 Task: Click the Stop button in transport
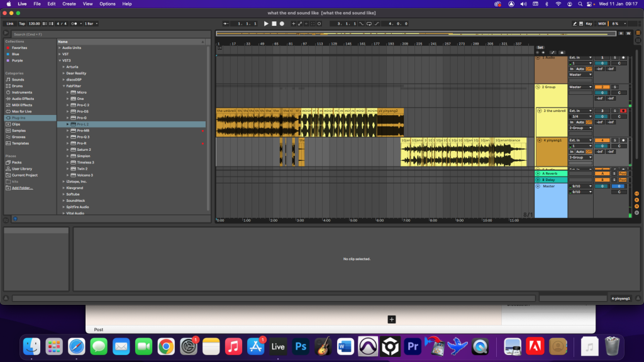274,23
